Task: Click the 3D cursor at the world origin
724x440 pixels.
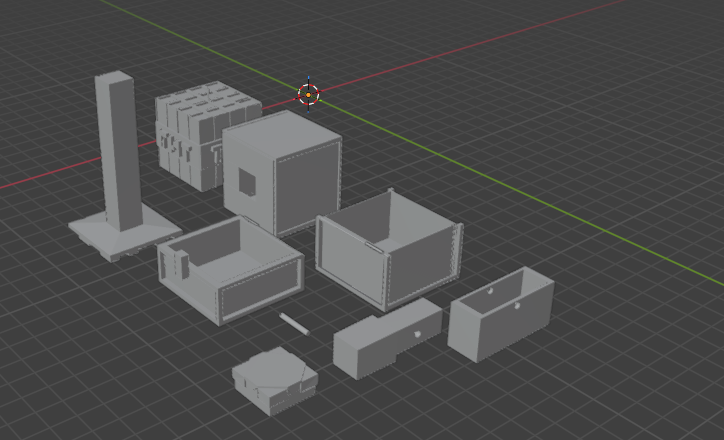Action: tap(308, 95)
